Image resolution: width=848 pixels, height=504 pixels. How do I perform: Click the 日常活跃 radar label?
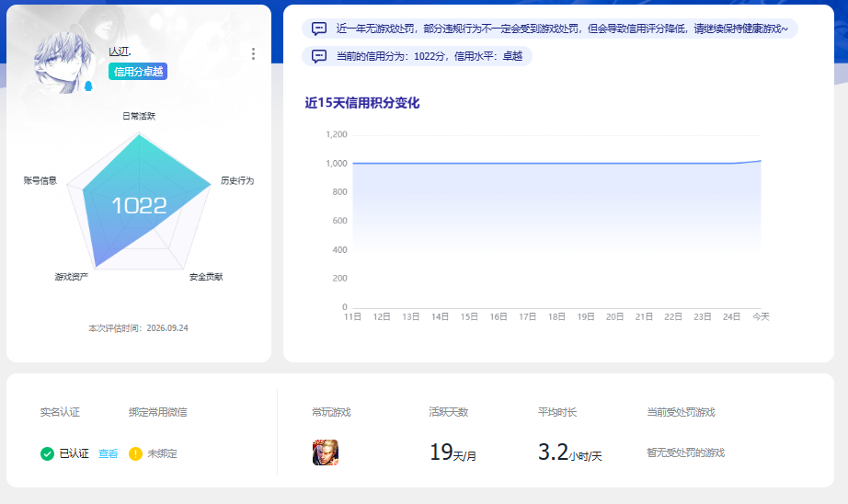[x=139, y=116]
